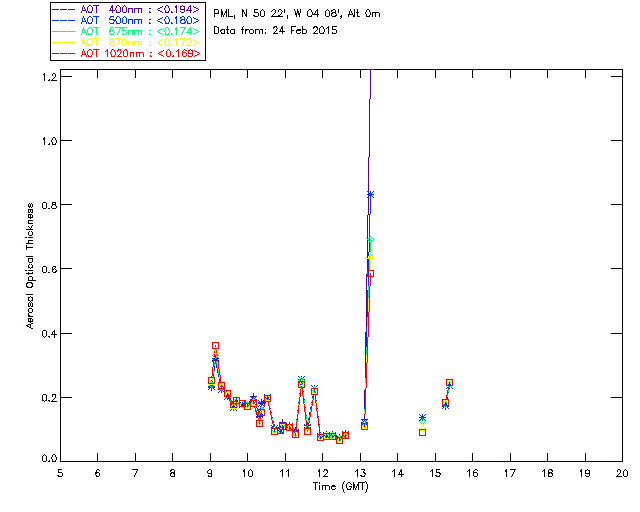Select the PML station location text
Viewport: 640px width, 512px height.
(x=297, y=14)
